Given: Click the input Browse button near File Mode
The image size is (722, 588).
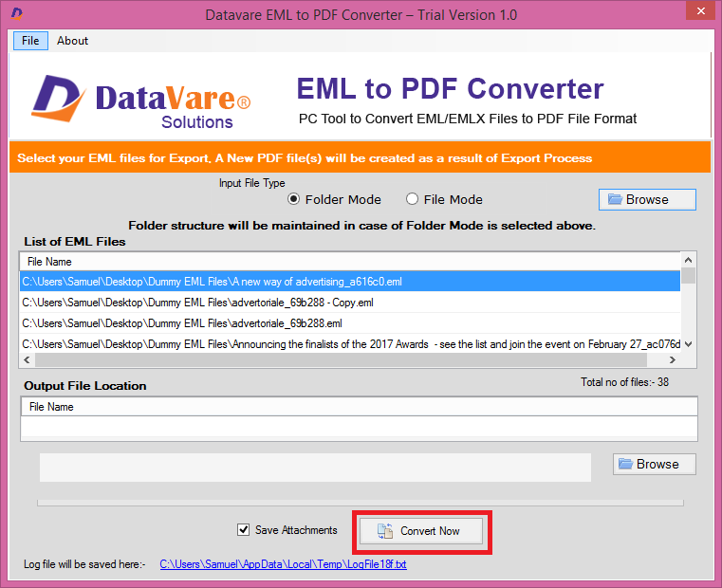Looking at the screenshot, I should click(647, 199).
